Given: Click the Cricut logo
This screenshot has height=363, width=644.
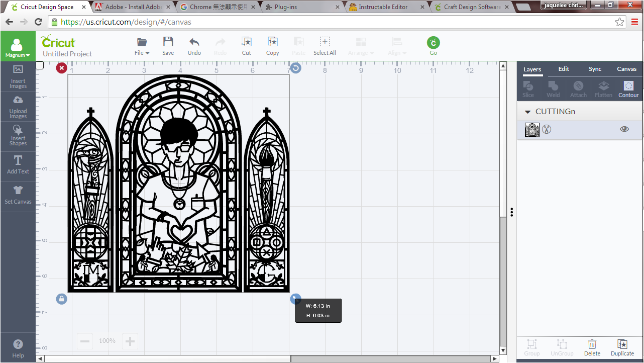Looking at the screenshot, I should [x=58, y=41].
